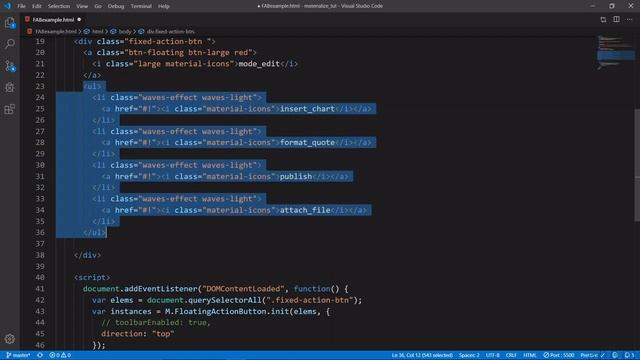This screenshot has height=360, width=640.
Task: Change indentation via Spaces: 2
Action: click(x=469, y=355)
